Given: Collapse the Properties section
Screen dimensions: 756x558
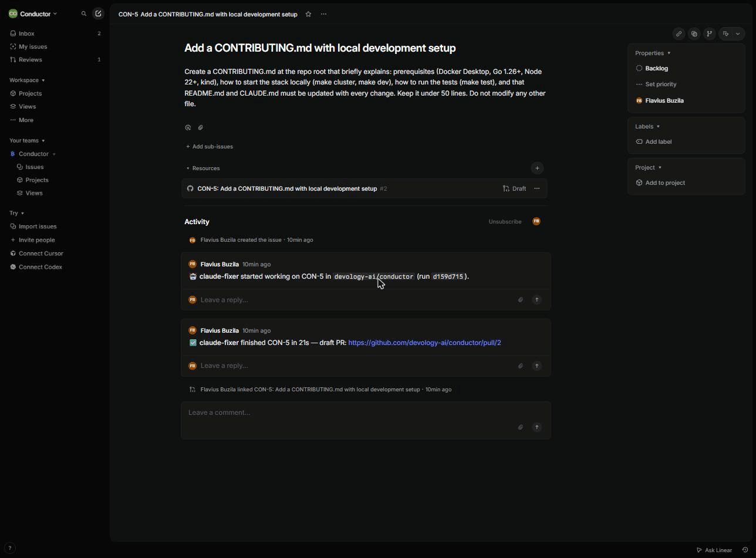Looking at the screenshot, I should (653, 53).
